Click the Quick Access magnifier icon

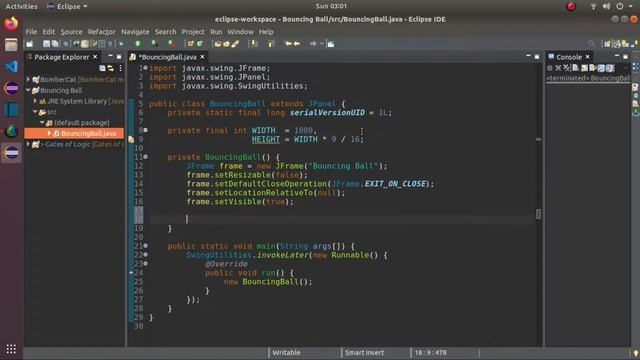[591, 43]
